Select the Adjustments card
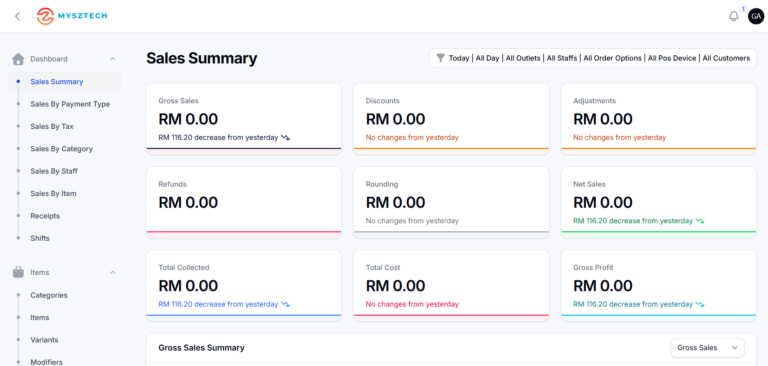This screenshot has width=768, height=366. 658,119
